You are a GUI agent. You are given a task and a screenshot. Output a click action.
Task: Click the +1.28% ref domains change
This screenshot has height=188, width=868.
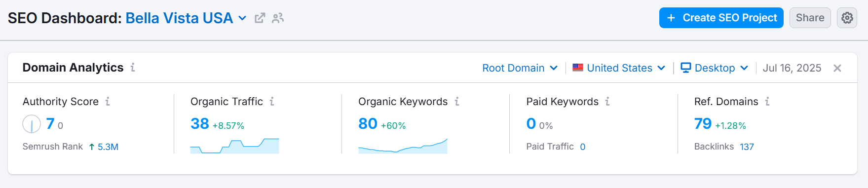tap(730, 126)
